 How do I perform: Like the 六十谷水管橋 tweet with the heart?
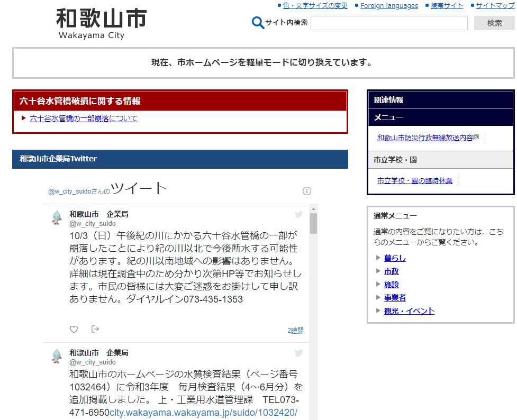point(74,329)
